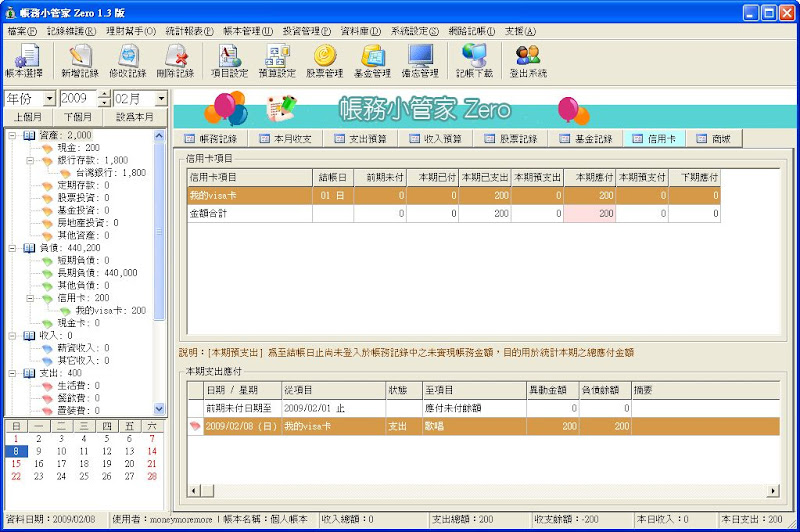Open 股票管理 stock management

[x=324, y=60]
